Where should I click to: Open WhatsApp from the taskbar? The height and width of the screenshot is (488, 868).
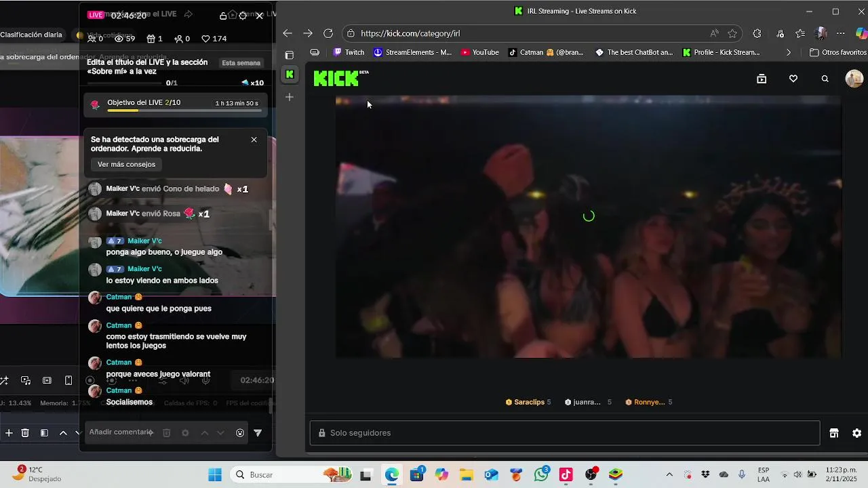click(541, 474)
